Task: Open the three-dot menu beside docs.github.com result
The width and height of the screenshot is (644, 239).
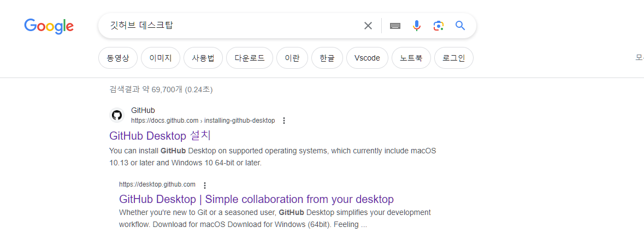Action: pyautogui.click(x=284, y=121)
